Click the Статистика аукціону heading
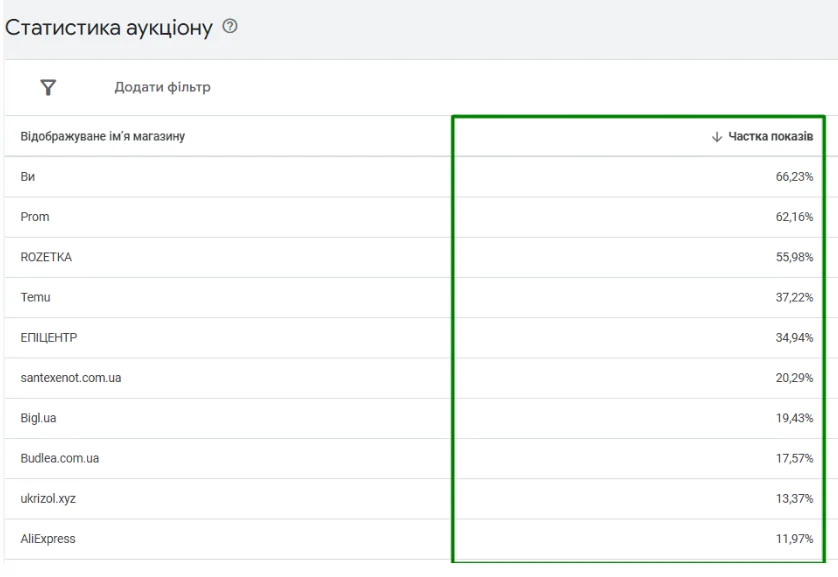Viewport: 838px width, 577px height. (109, 27)
